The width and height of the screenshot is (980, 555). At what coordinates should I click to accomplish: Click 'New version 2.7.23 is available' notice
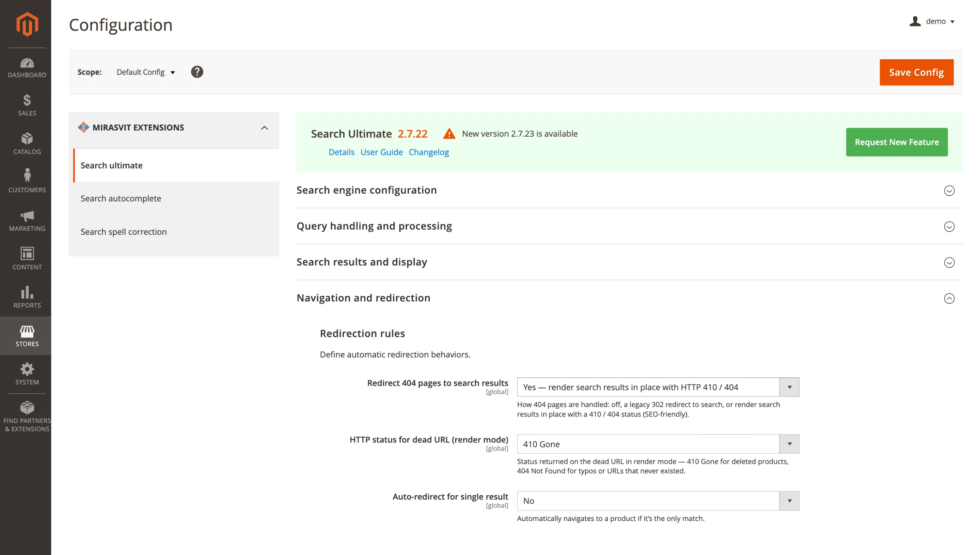click(x=520, y=134)
